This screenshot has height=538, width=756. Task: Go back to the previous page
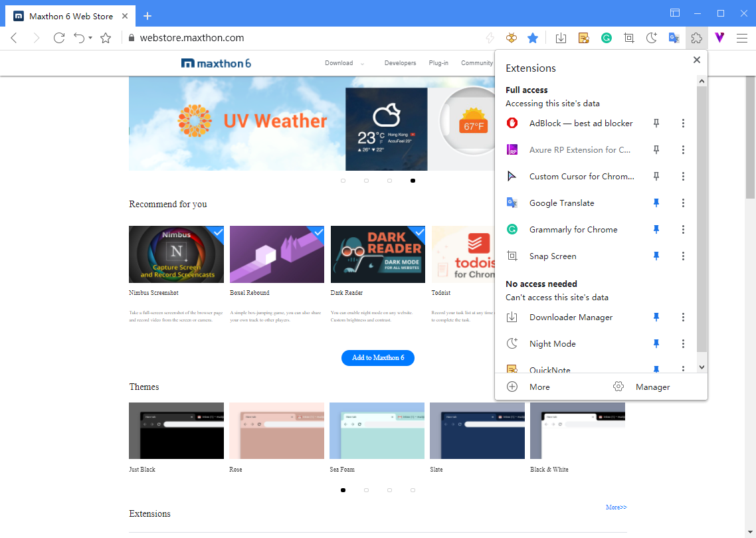(14, 38)
